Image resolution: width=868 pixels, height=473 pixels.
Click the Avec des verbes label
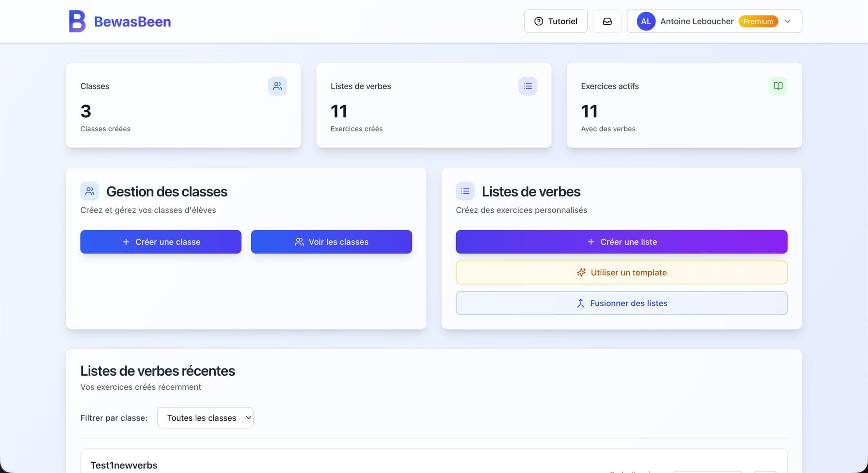pyautogui.click(x=608, y=129)
